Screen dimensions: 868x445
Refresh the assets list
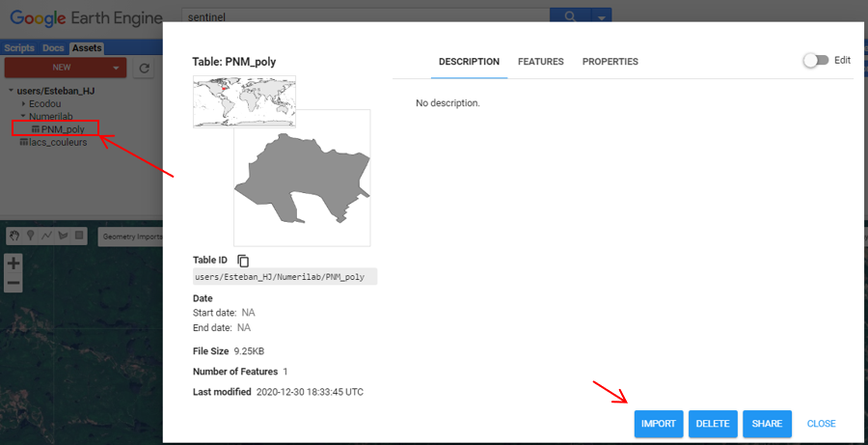tap(145, 69)
